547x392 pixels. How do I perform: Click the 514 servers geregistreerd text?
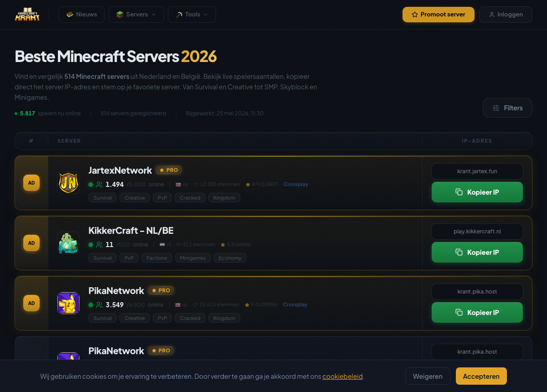pyautogui.click(x=134, y=113)
